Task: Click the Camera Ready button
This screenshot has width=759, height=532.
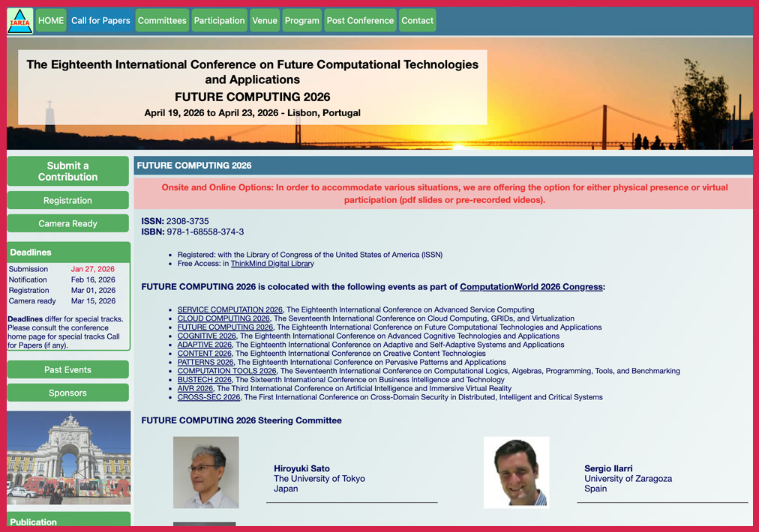Action: (x=67, y=223)
